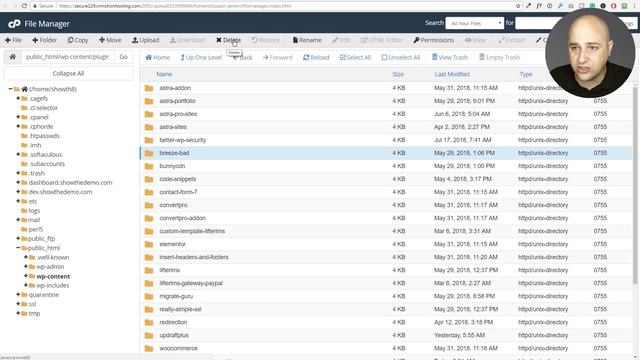Collapse the public_html tree folder

click(18, 248)
